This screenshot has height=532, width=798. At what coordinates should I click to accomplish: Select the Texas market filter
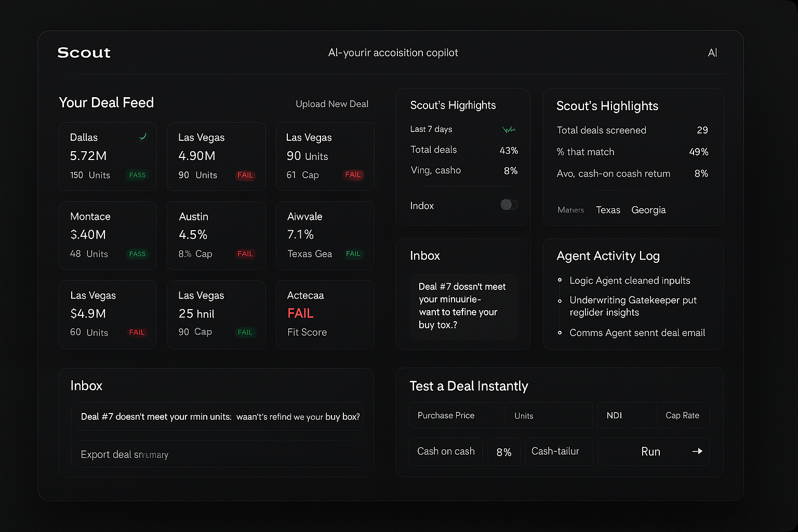pos(608,210)
